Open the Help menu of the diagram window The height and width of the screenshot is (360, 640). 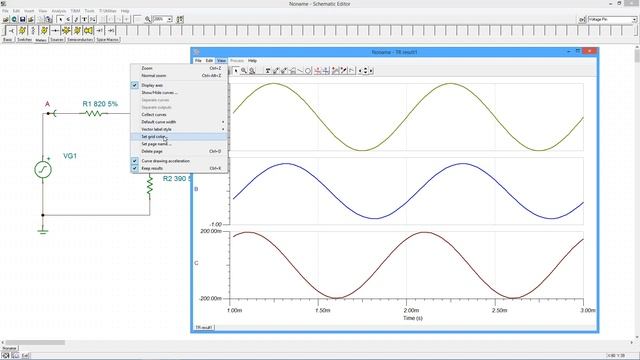pyautogui.click(x=252, y=60)
